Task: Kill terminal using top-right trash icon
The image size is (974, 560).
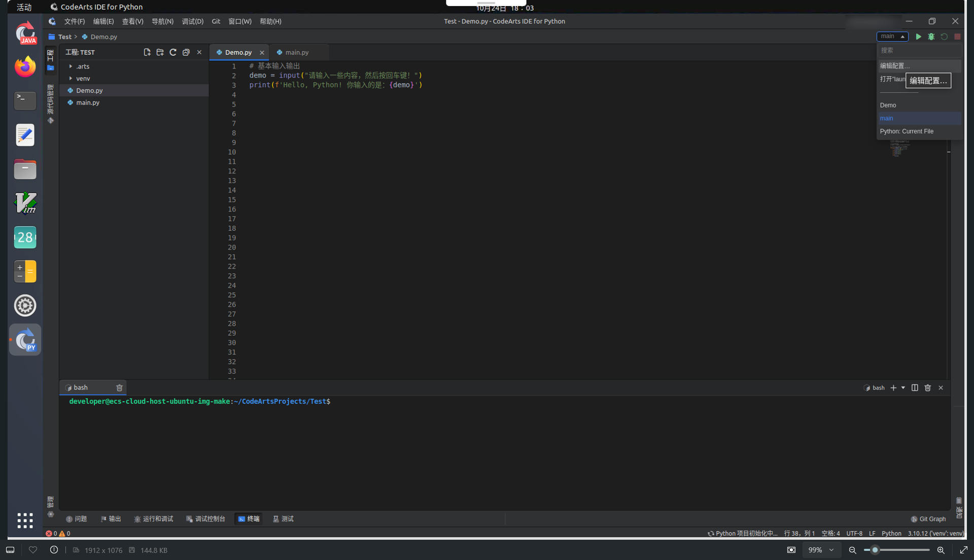Action: pos(928,388)
